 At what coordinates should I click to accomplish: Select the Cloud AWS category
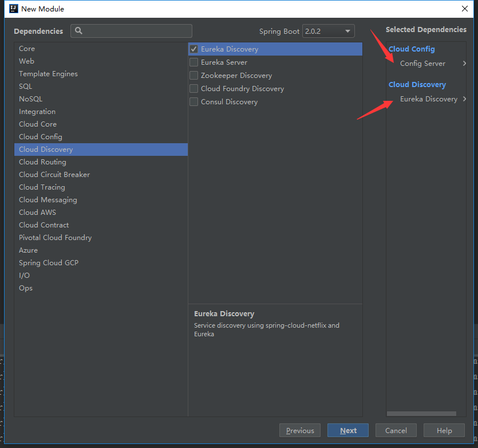tap(101, 213)
